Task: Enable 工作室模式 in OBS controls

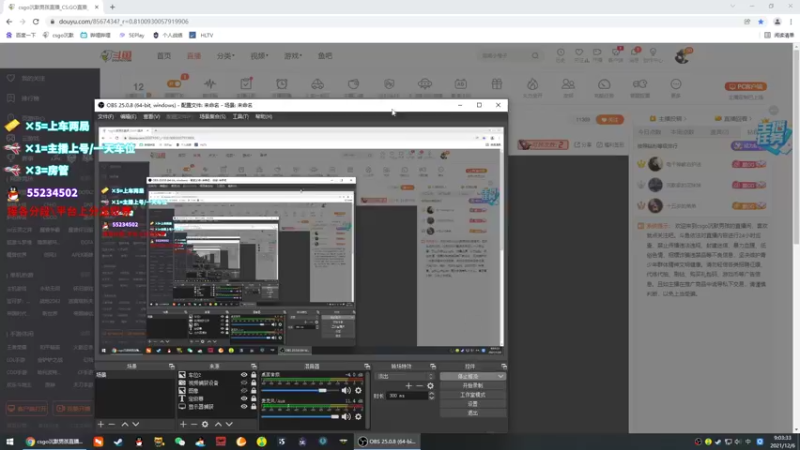Action: [x=472, y=395]
